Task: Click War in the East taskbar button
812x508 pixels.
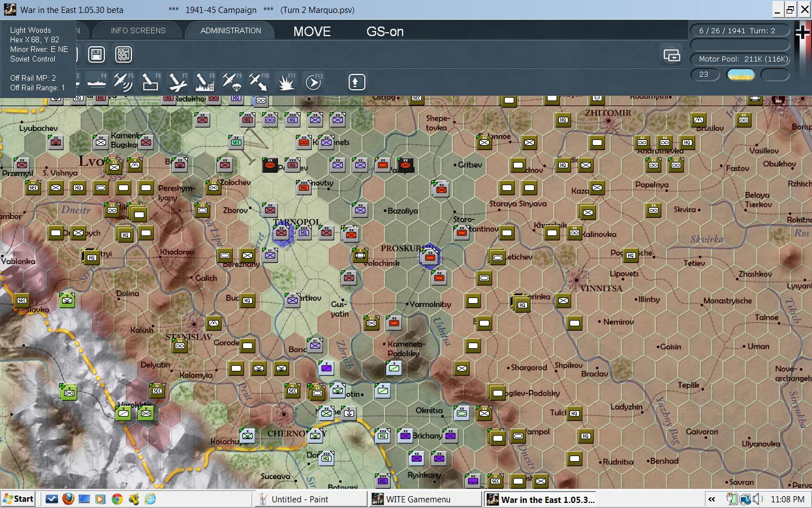Action: (x=540, y=499)
